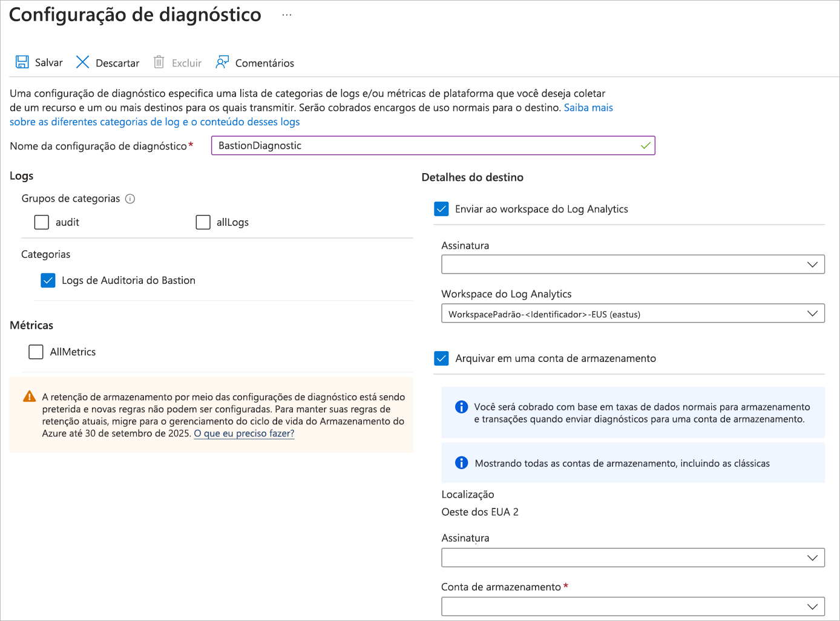Image resolution: width=840 pixels, height=621 pixels.
Task: Click the Salvar label in toolbar
Action: (x=49, y=62)
